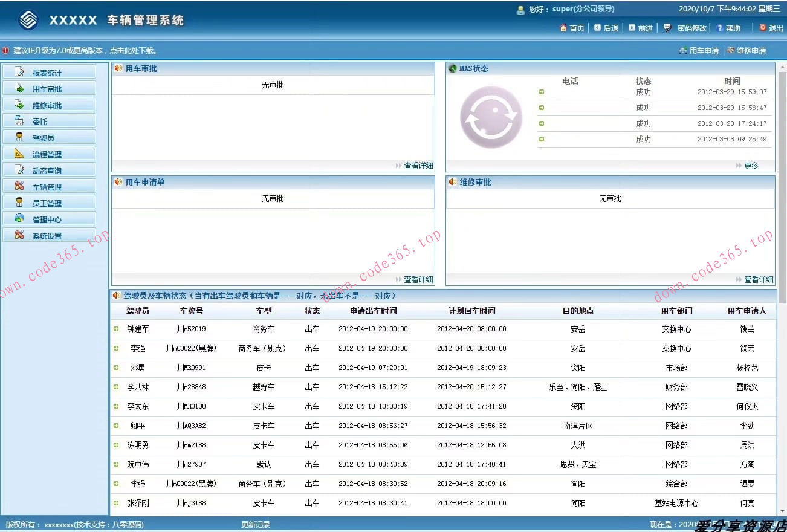Expand the first MAS status record
The width and height of the screenshot is (787, 532).
542,92
